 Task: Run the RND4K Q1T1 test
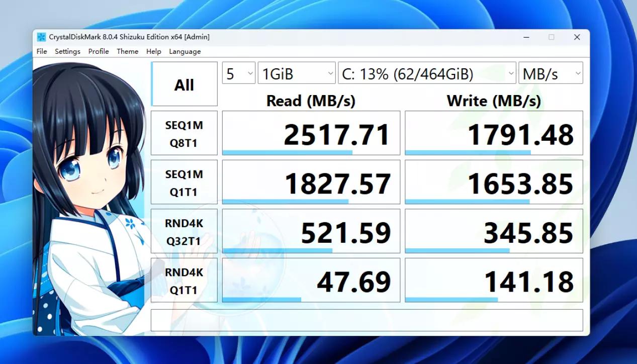[x=184, y=280]
